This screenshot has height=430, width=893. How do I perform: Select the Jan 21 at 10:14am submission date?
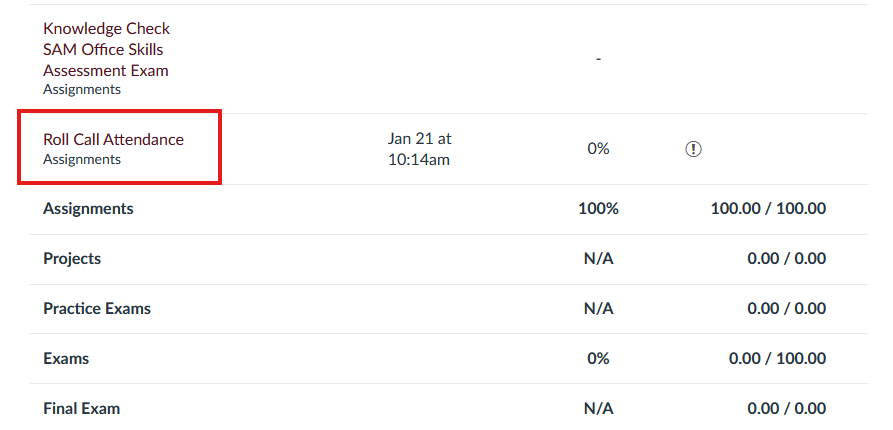pos(420,149)
